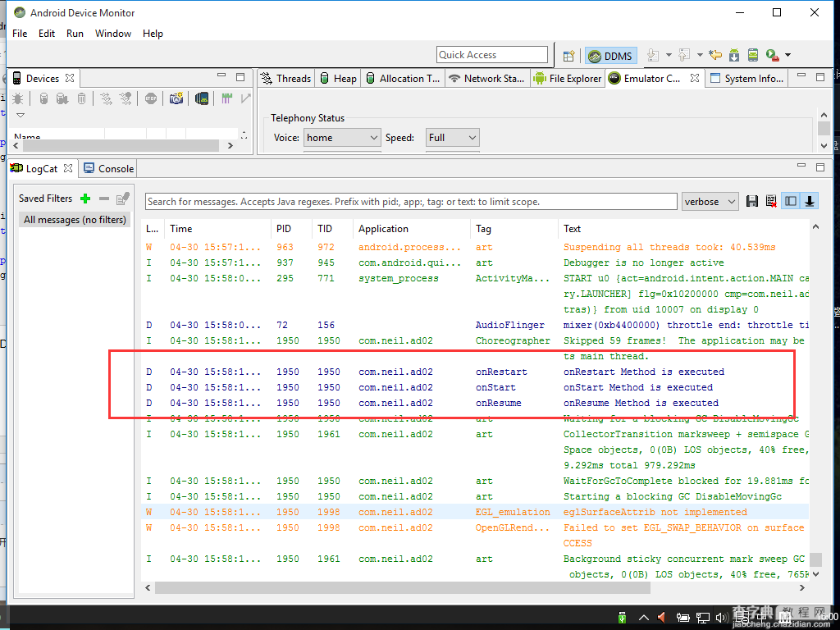Close the LogCat tab

(68, 168)
